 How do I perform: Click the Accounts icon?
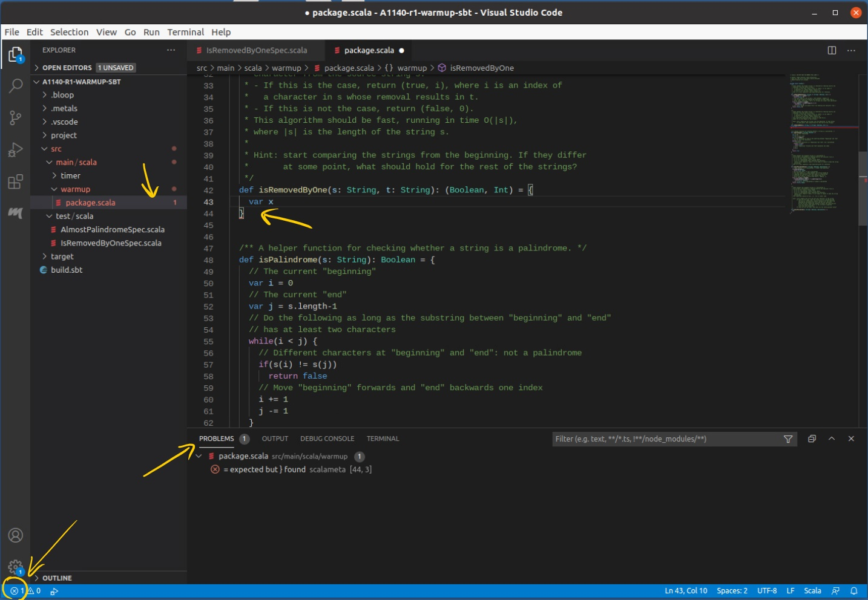[x=16, y=535]
